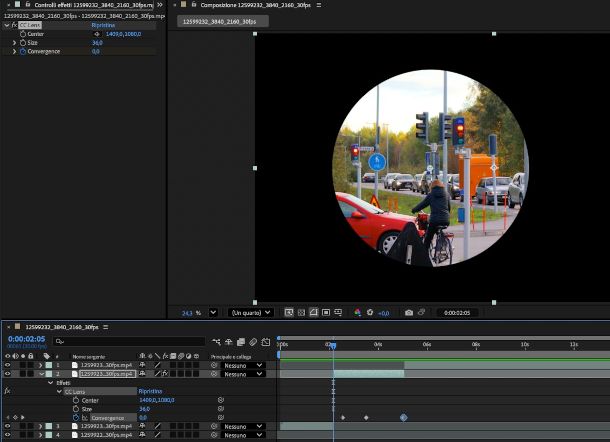Click the composition mini-flowchart icon
The image size is (610, 442).
click(216, 342)
